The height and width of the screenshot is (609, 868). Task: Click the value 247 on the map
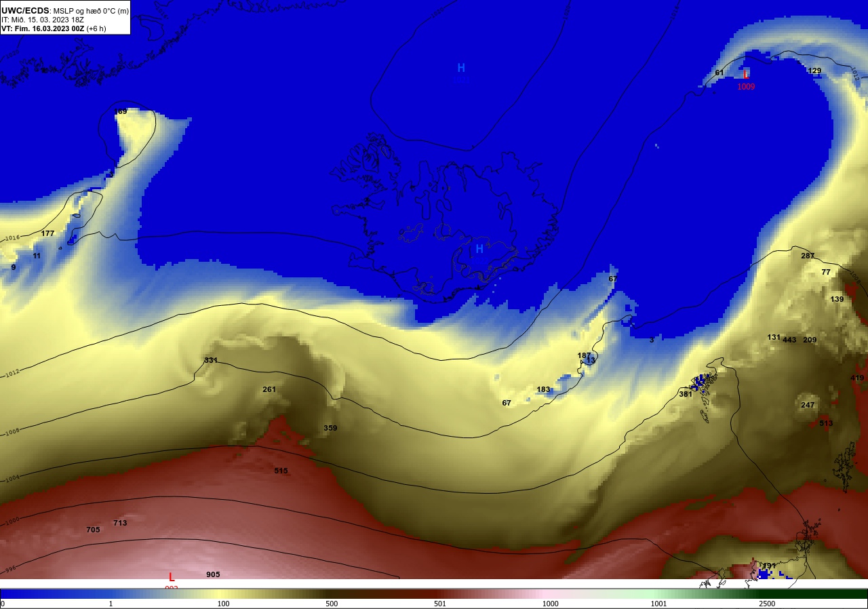(x=808, y=405)
